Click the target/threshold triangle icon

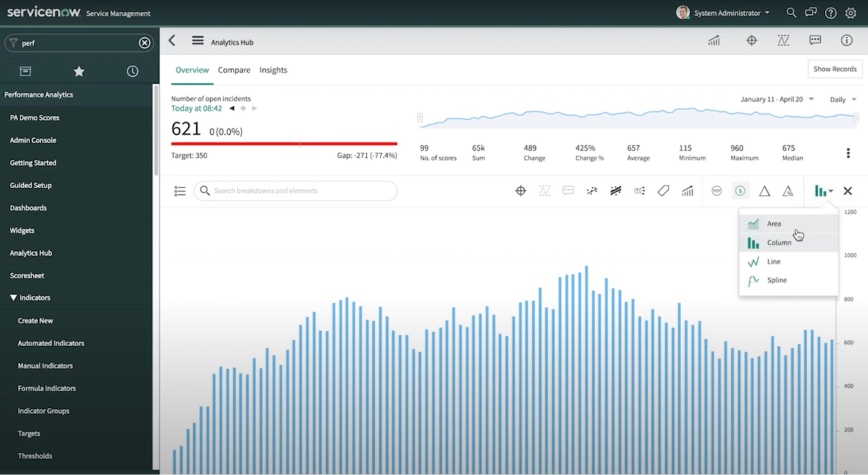point(764,191)
